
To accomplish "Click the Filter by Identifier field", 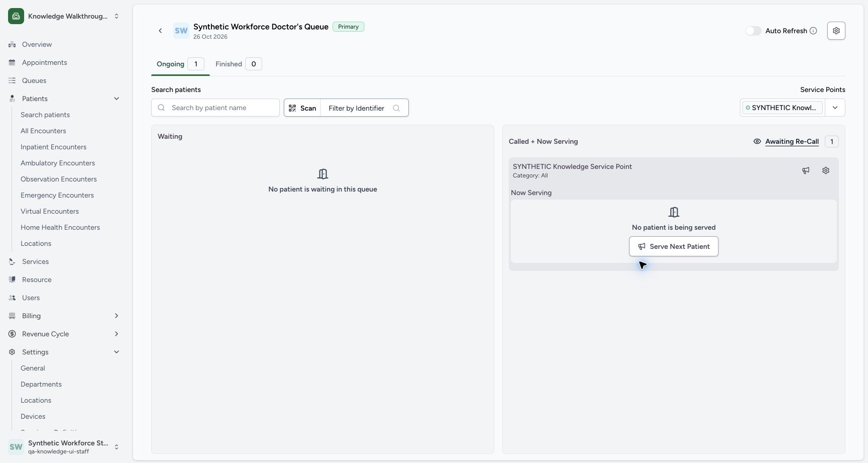I will click(x=364, y=108).
